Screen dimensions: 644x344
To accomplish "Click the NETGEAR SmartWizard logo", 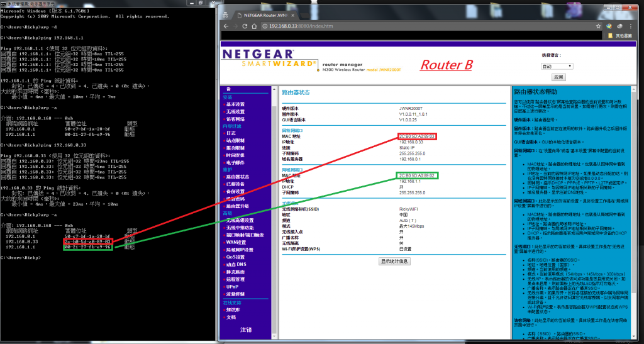I will pyautogui.click(x=269, y=60).
